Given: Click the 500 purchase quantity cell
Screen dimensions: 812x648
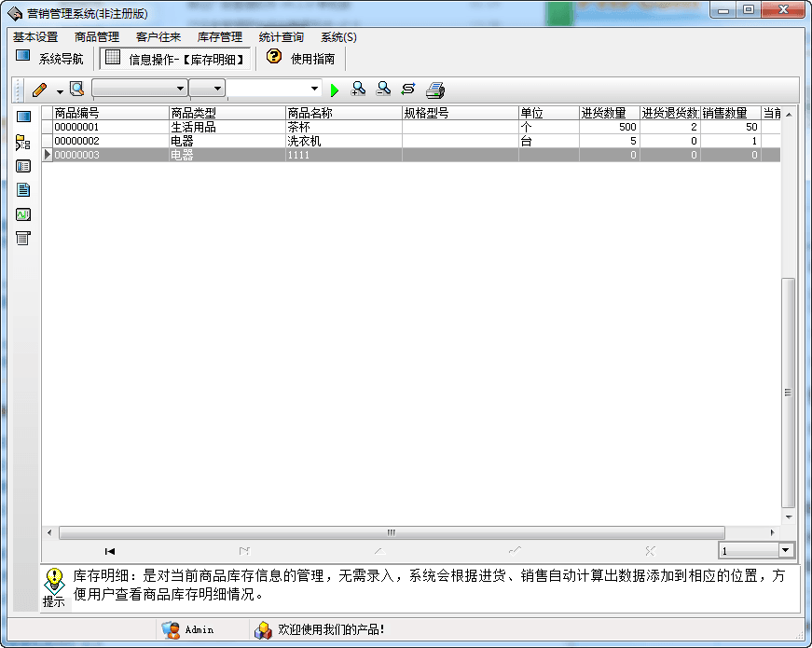Looking at the screenshot, I should point(610,127).
